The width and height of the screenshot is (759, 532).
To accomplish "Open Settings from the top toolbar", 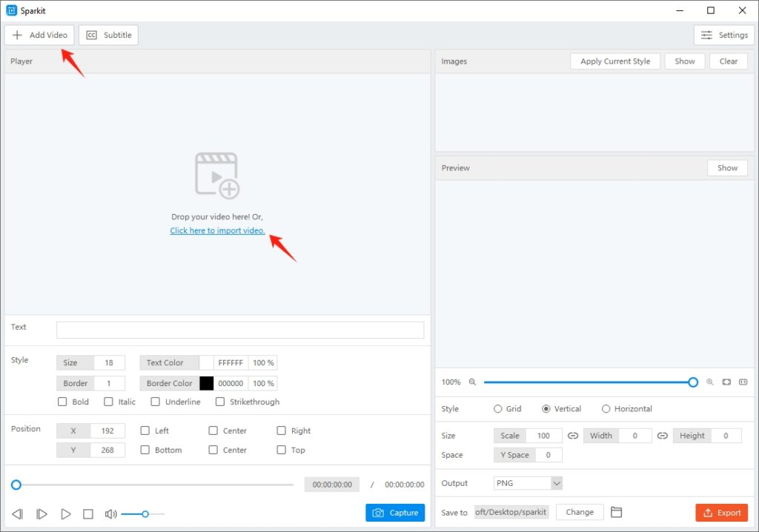I will pyautogui.click(x=723, y=35).
